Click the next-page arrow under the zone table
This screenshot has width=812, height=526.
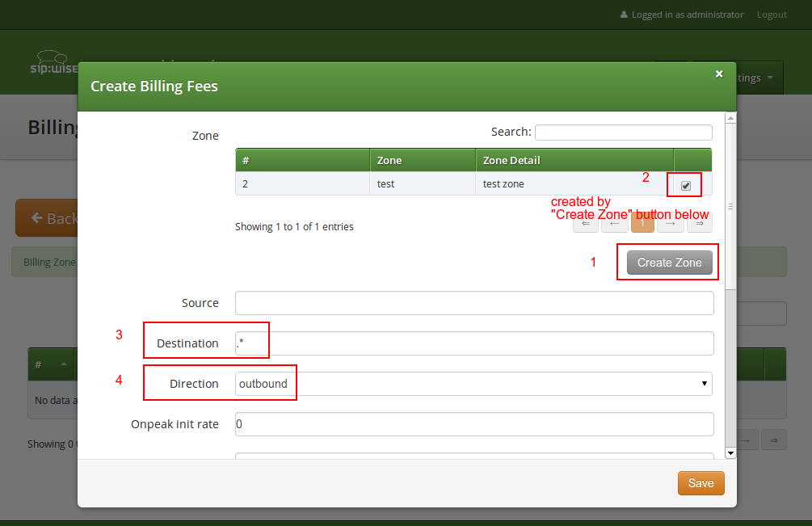671,223
